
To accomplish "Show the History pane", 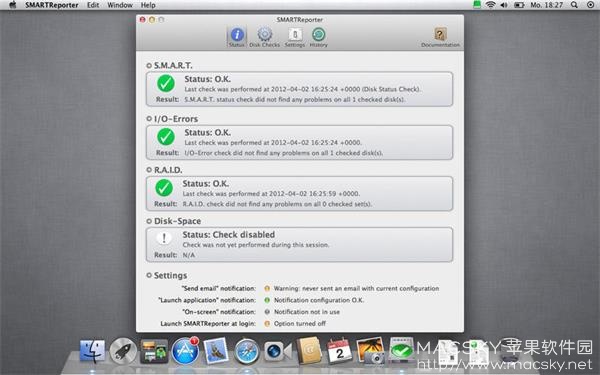I will pyautogui.click(x=318, y=37).
